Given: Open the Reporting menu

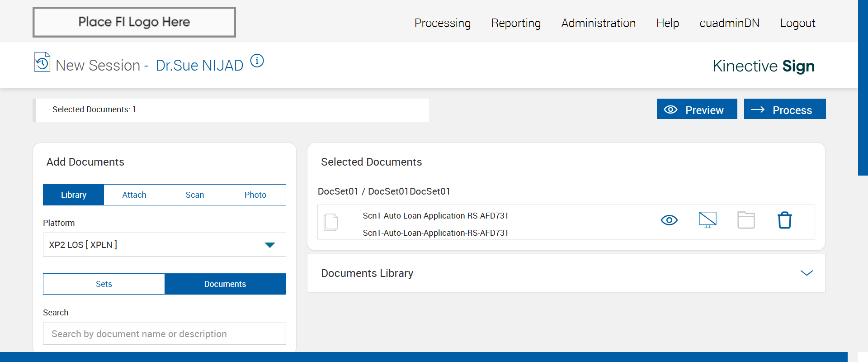Looking at the screenshot, I should pyautogui.click(x=516, y=23).
